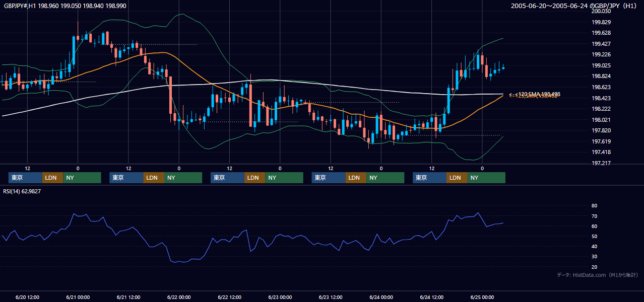This screenshot has height=302, width=644.
Task: Select the 6/24 12:00 date label
Action: pos(432,297)
